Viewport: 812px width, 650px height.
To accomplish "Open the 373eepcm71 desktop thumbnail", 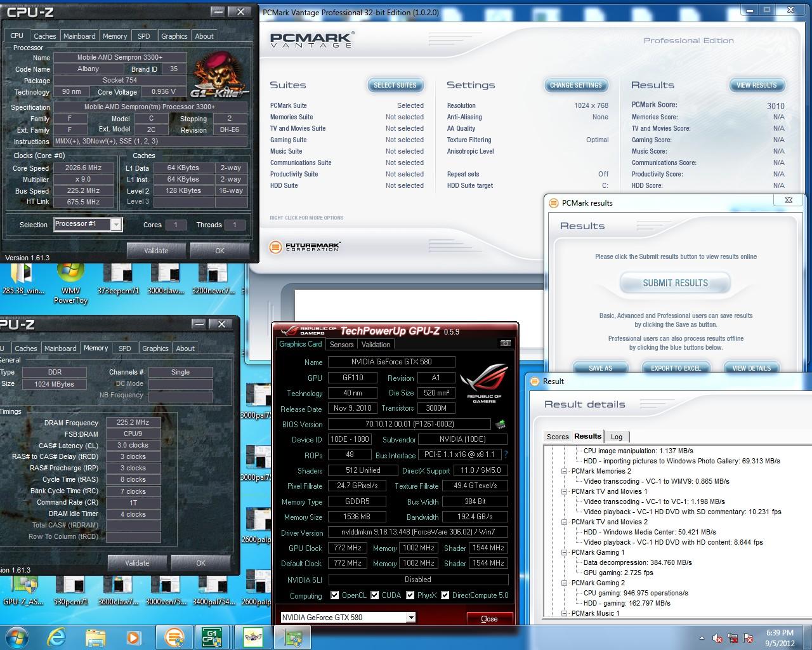I will [118, 279].
